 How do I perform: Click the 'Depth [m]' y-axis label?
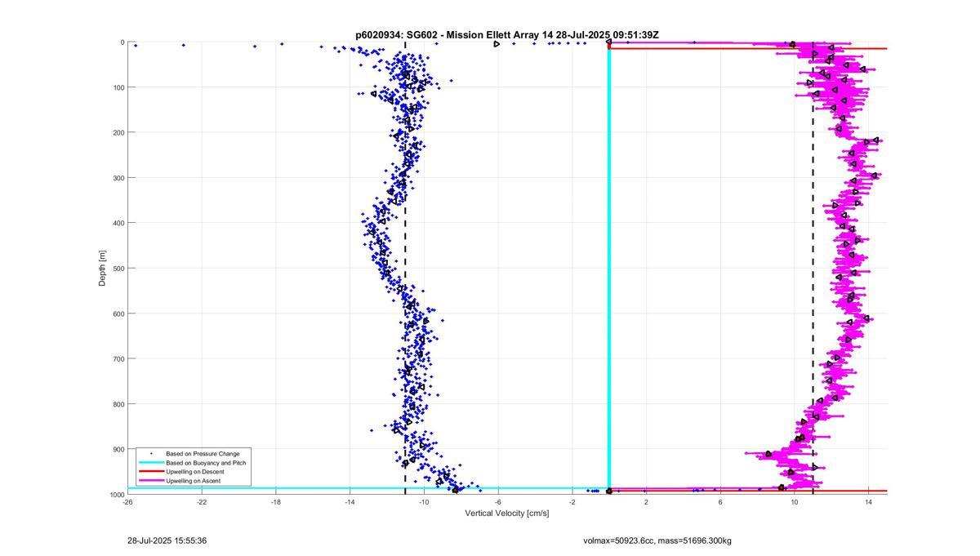(102, 268)
